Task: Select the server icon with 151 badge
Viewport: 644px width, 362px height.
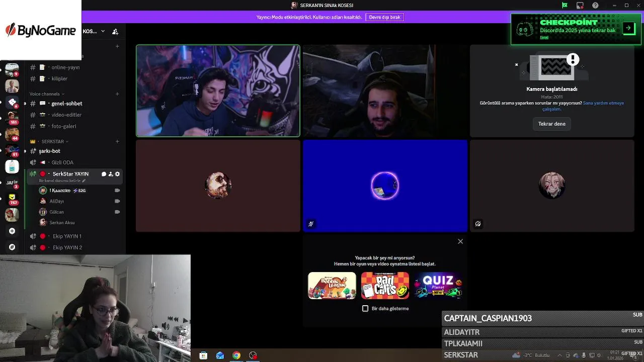Action: [12, 118]
